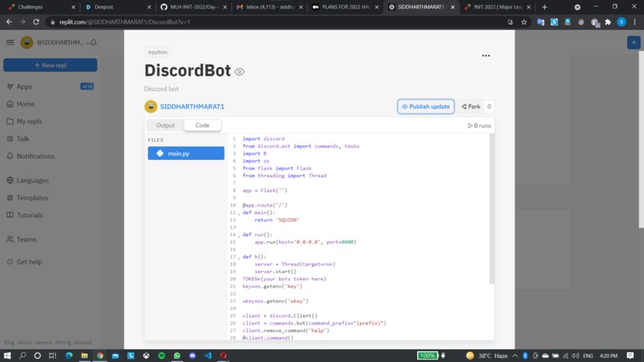The image size is (644, 362).
Task: Open Spotify from the taskbar
Action: [161, 356]
